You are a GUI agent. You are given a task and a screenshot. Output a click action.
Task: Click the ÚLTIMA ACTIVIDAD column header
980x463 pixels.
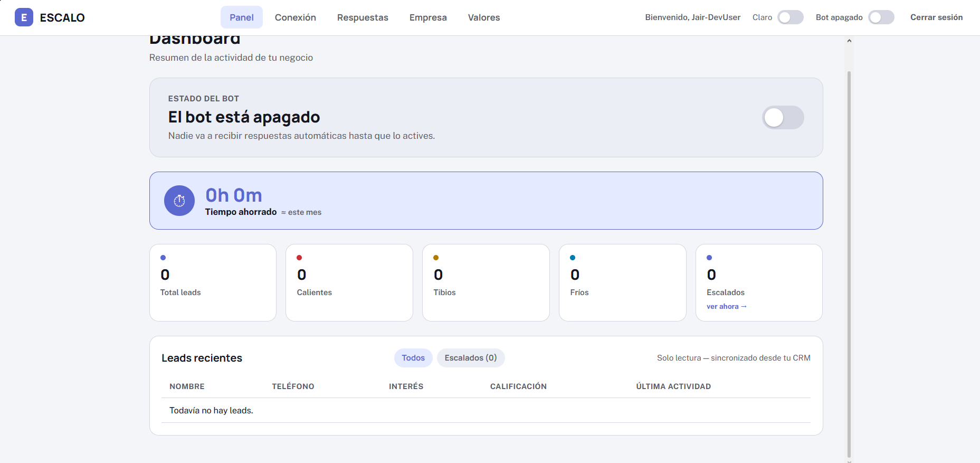(x=673, y=386)
